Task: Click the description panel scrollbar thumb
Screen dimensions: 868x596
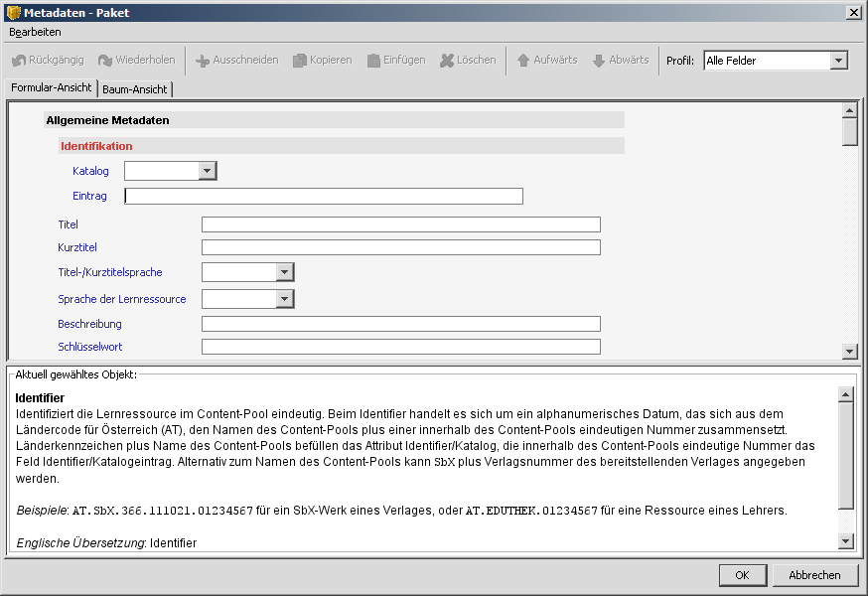Action: pos(846,455)
